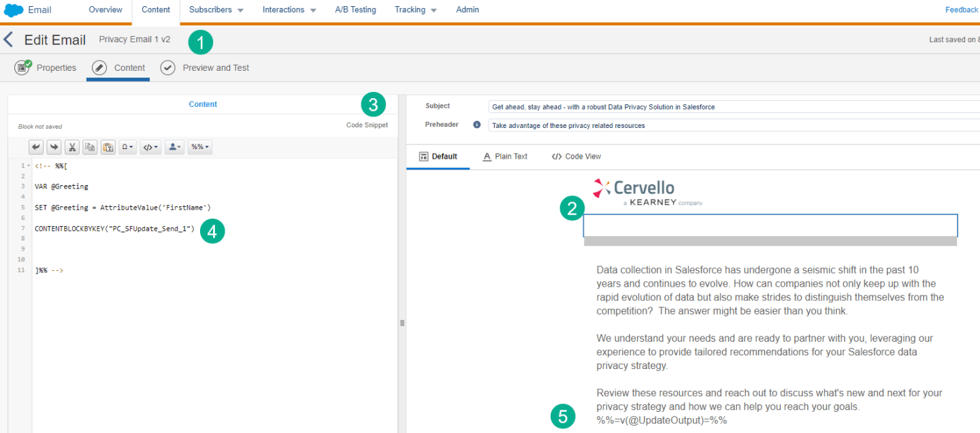Image resolution: width=980 pixels, height=433 pixels.
Task: Click the undo arrow in editor toolbar
Action: click(36, 147)
